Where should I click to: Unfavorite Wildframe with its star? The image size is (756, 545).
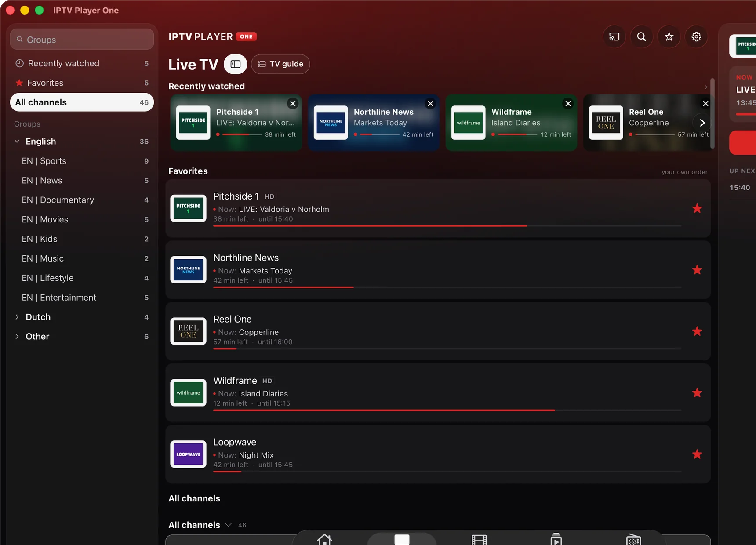[x=697, y=393]
